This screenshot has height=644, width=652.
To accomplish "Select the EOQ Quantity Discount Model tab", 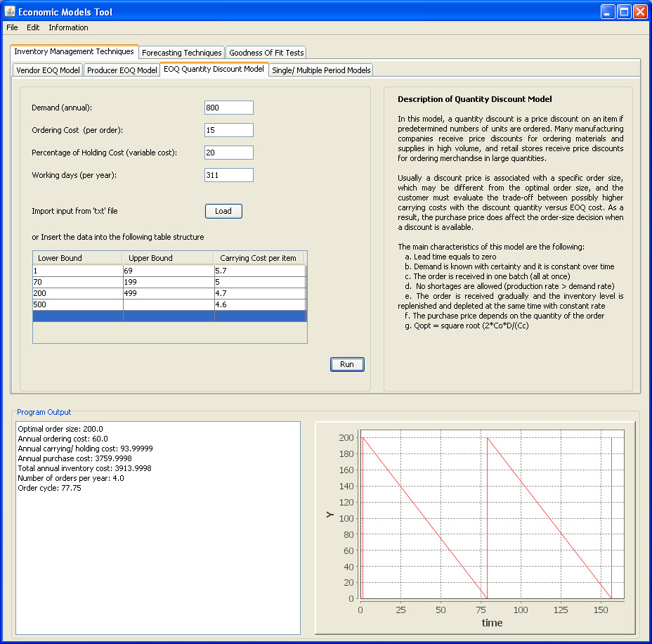I will click(214, 69).
